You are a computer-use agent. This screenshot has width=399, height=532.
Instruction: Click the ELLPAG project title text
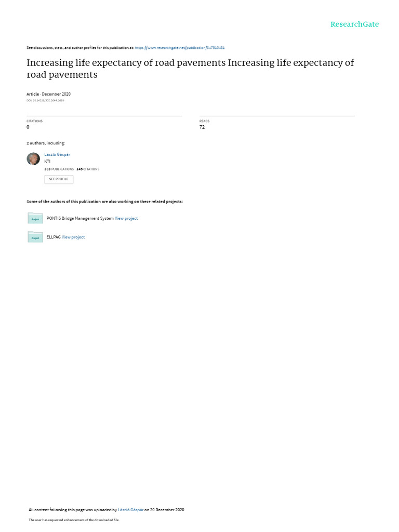54,237
